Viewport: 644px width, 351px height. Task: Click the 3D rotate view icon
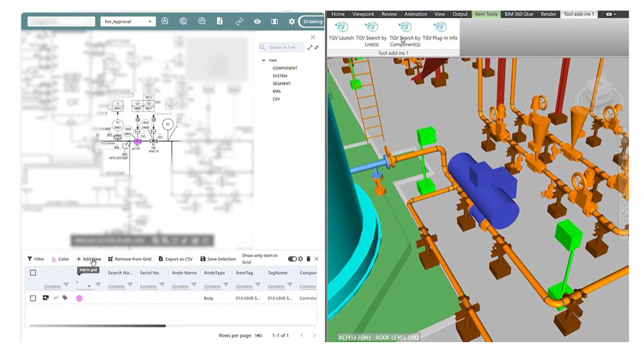(x=239, y=21)
